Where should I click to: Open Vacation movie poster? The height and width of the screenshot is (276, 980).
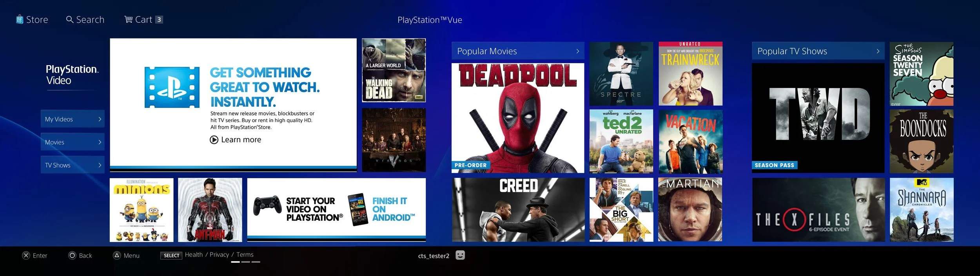690,141
